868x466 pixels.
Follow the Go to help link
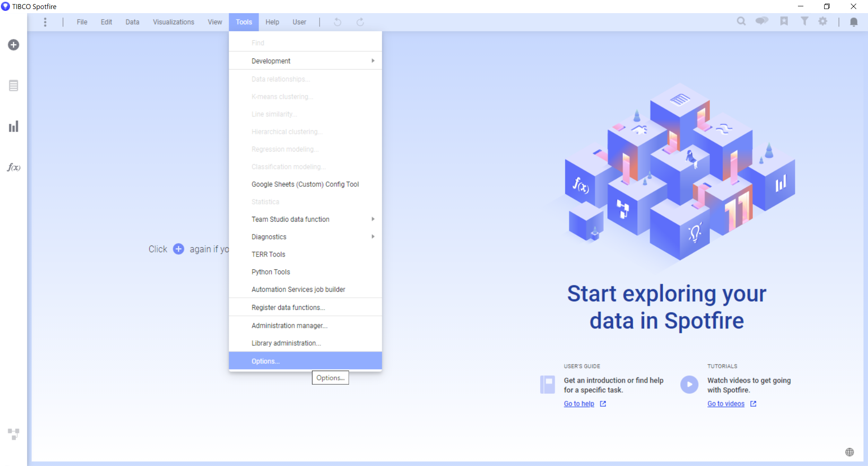coord(579,404)
